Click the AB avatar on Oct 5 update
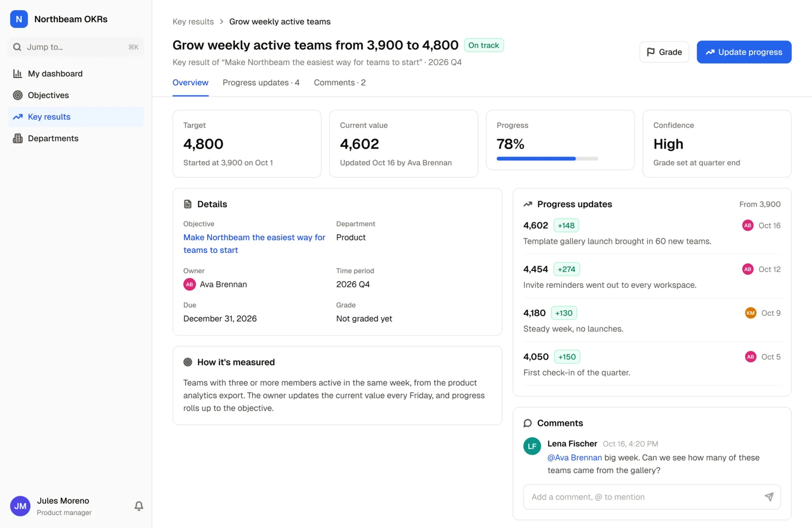This screenshot has width=812, height=528. click(x=751, y=357)
